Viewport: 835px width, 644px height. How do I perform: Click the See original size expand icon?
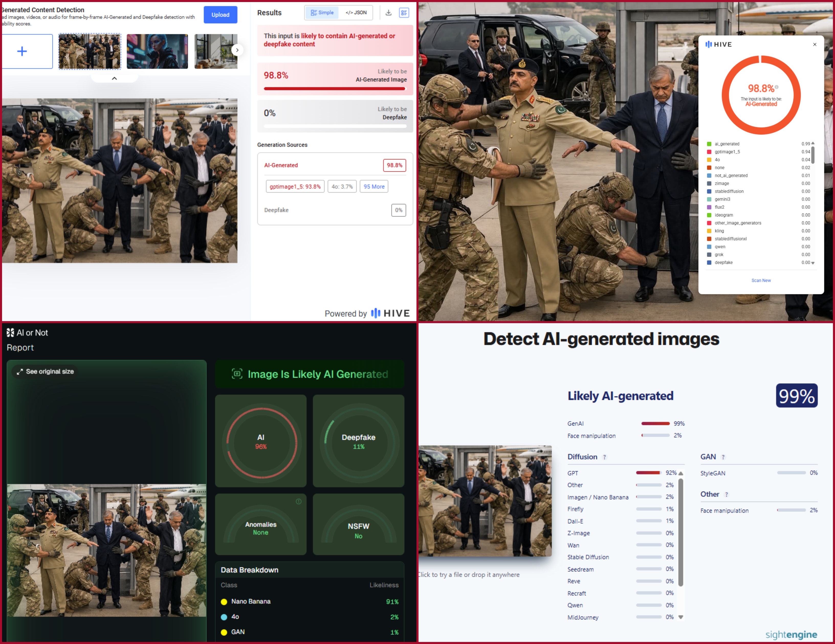tap(20, 371)
